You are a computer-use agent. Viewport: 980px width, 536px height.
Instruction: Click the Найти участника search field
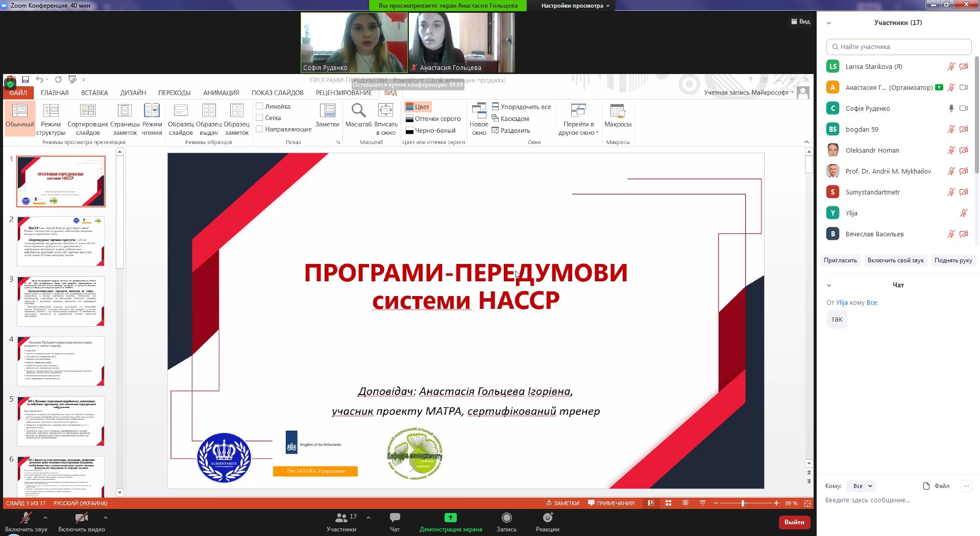[899, 47]
